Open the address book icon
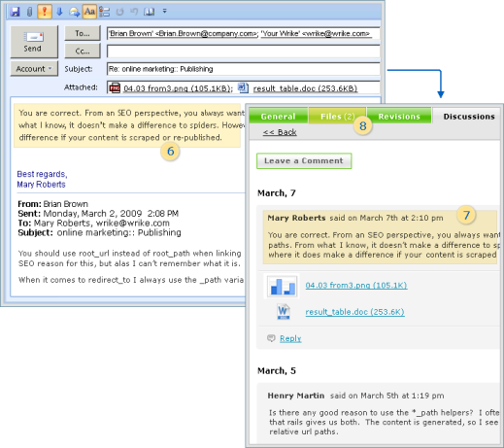The height and width of the screenshot is (448, 504). [149, 12]
